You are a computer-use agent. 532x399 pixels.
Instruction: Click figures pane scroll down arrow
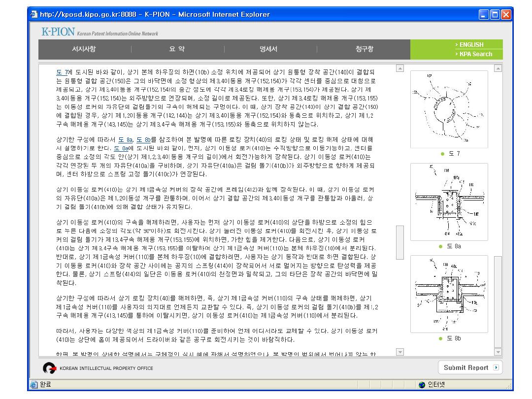click(x=498, y=352)
